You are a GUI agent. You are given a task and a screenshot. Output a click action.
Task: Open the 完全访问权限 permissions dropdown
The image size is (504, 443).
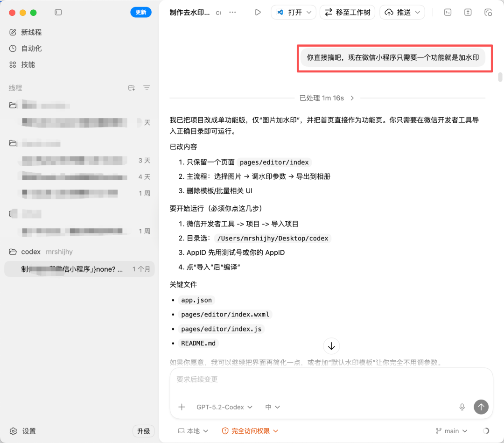pos(250,431)
